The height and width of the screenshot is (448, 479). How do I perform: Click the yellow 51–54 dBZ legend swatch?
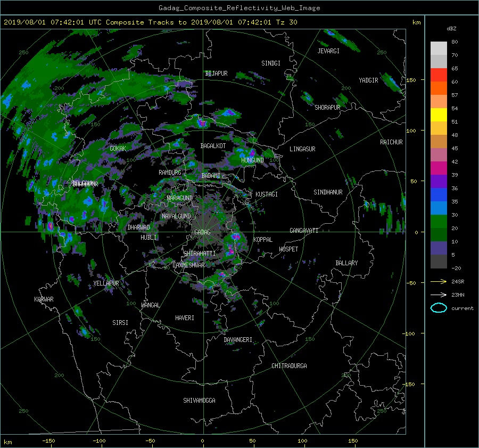[x=439, y=115]
